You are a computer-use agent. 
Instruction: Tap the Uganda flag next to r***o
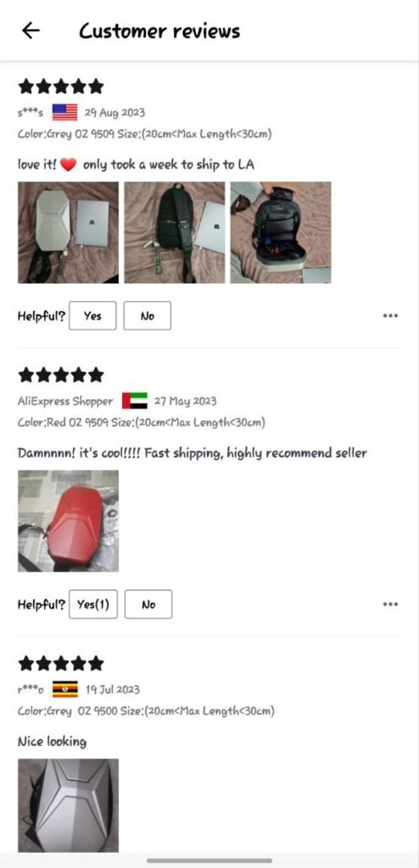(x=64, y=689)
